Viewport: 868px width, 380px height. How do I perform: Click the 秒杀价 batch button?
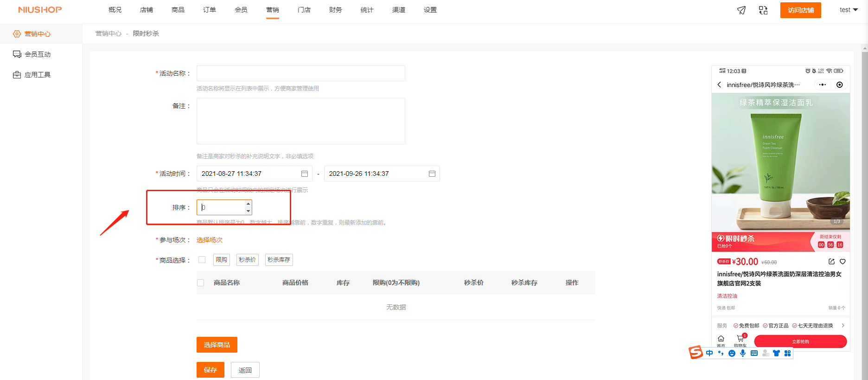(248, 260)
